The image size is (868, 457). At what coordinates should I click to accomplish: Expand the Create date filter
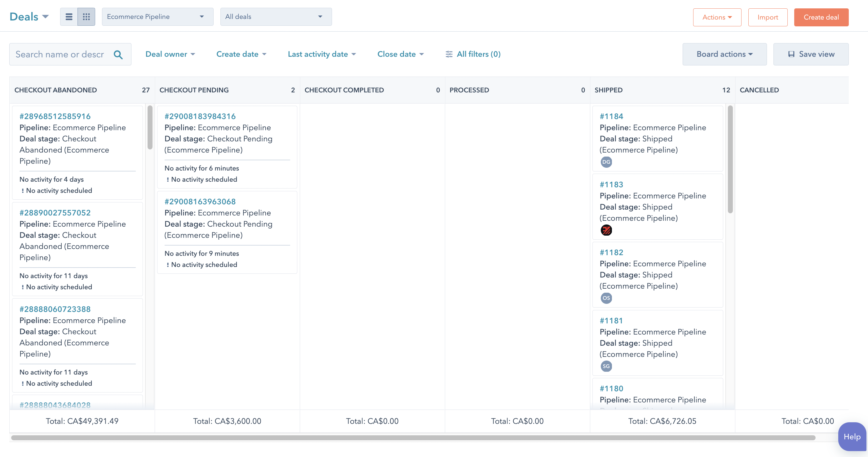241,54
